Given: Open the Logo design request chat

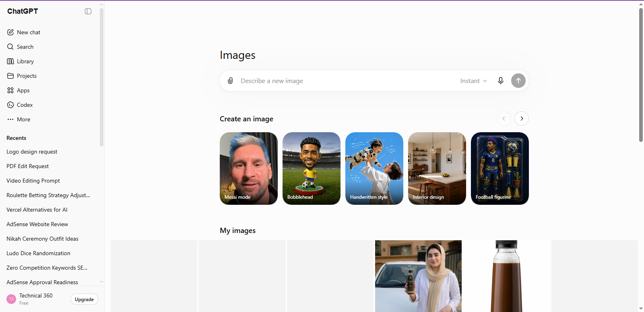Looking at the screenshot, I should click(x=50, y=152).
